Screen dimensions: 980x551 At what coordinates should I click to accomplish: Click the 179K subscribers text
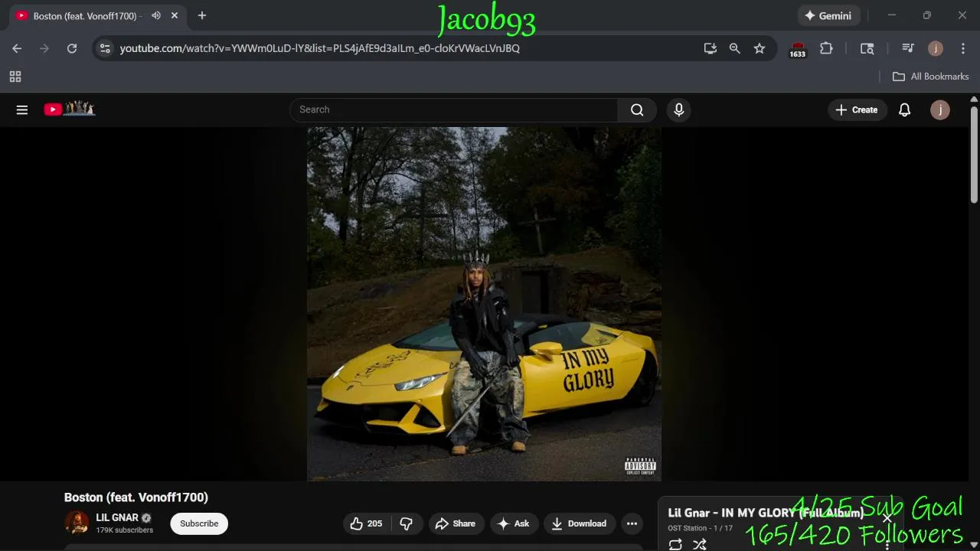pyautogui.click(x=124, y=530)
